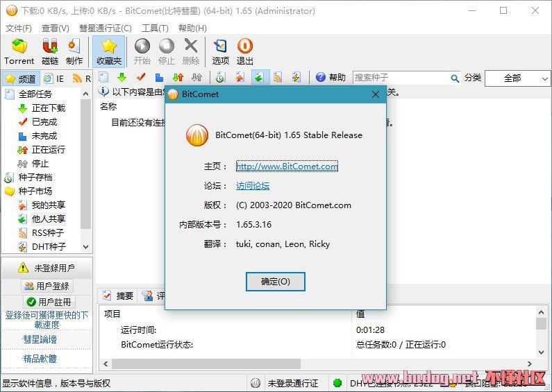The width and height of the screenshot is (552, 392).
Task: Click the 用户登録 login button
Action: pyautogui.click(x=47, y=286)
